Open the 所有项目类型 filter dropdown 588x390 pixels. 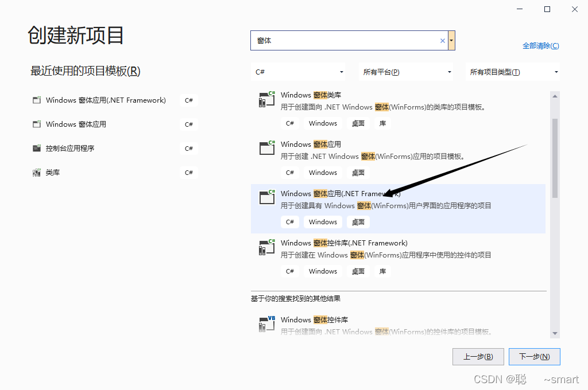[x=512, y=72]
